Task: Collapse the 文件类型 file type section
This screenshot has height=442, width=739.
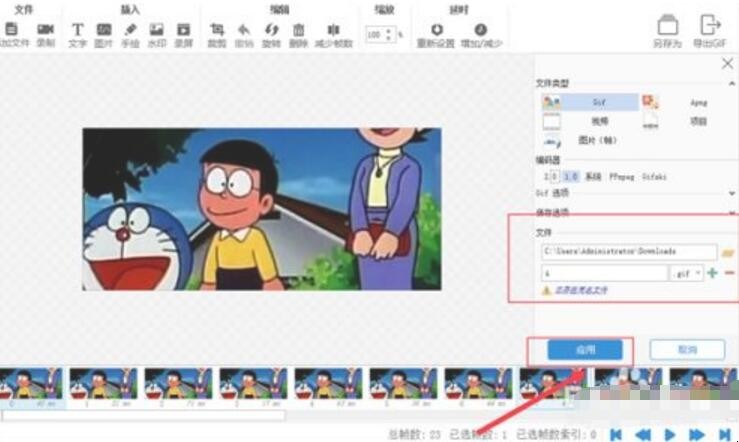Action: click(x=731, y=83)
